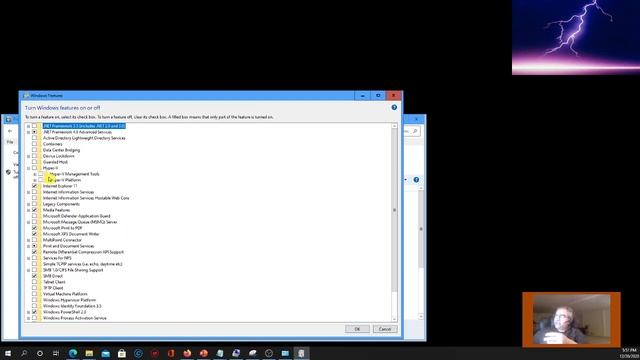640x360 pixels.
Task: Expand .NET Framework 3.5 node
Action: 29,126
